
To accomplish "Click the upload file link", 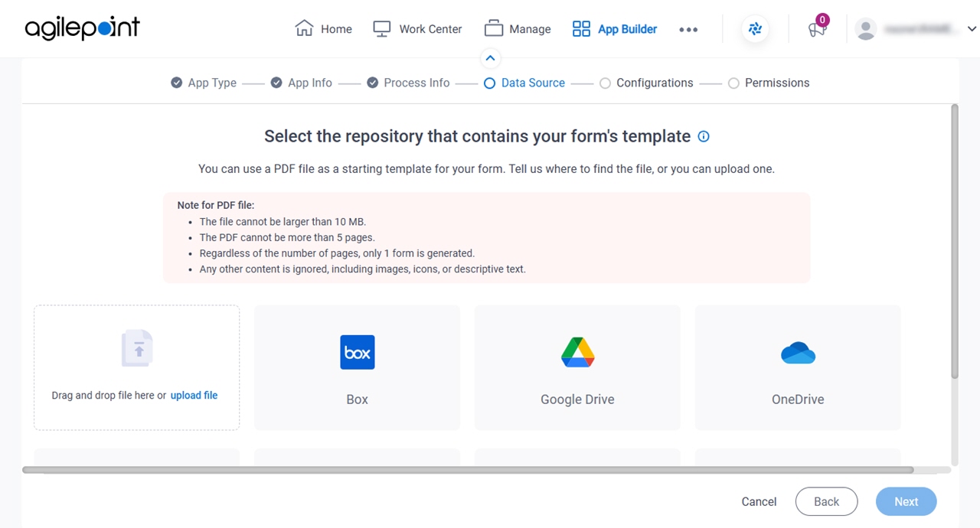I will (x=194, y=396).
